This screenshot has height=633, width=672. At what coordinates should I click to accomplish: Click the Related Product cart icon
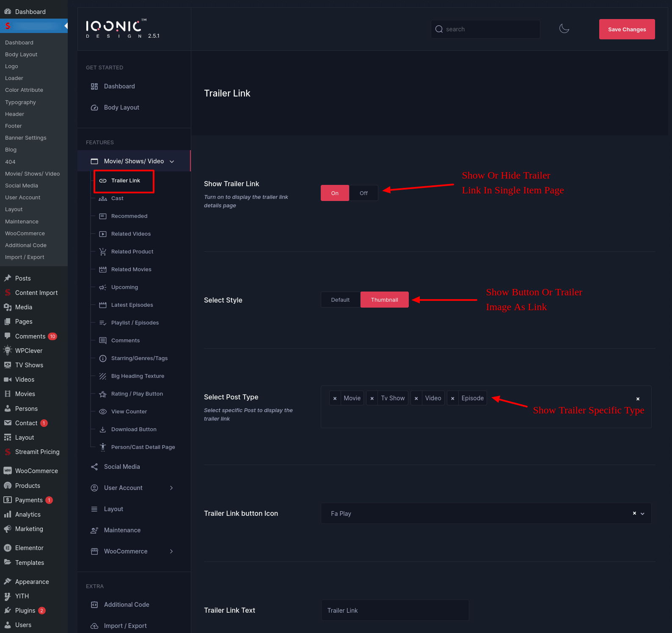coord(103,252)
